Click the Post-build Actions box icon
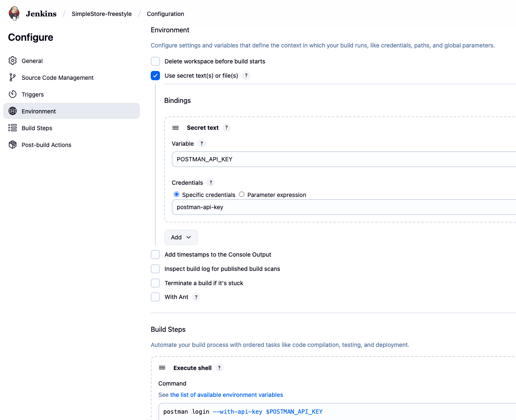 point(13,144)
